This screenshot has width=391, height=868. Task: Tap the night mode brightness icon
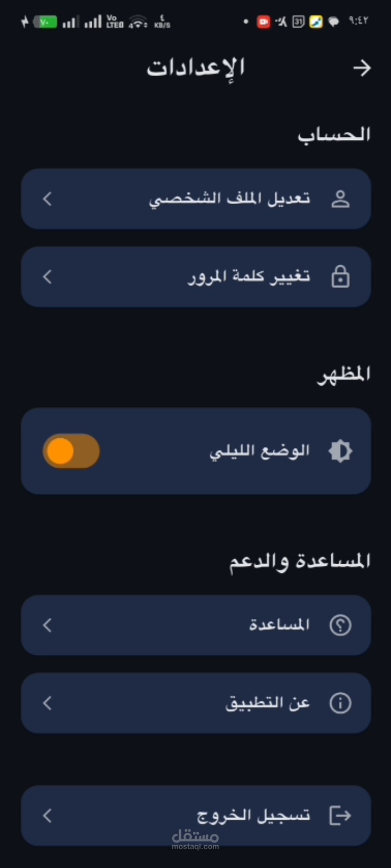click(x=340, y=451)
